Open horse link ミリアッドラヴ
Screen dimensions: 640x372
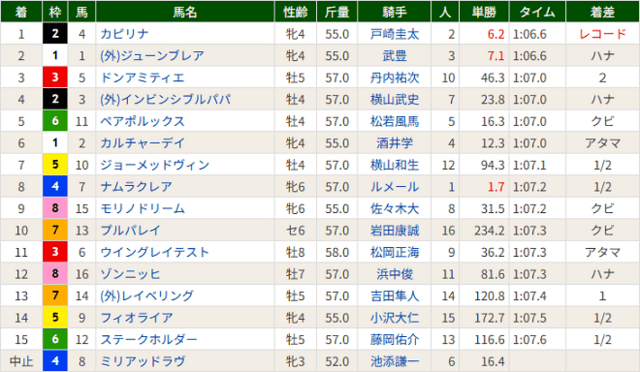142,361
